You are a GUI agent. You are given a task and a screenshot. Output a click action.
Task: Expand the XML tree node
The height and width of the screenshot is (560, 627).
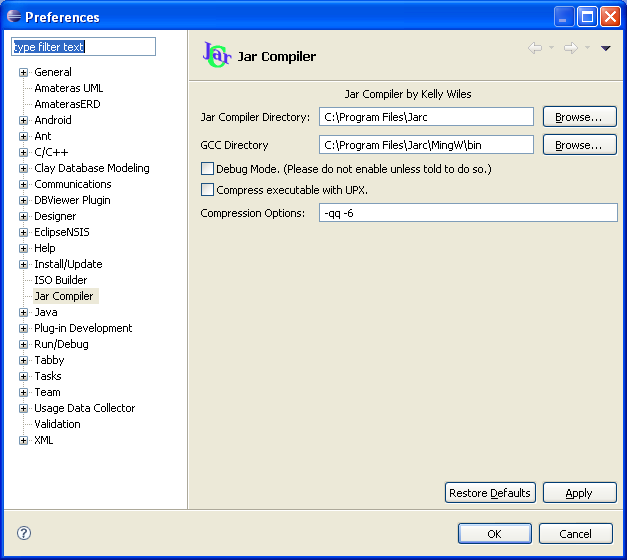click(x=23, y=440)
